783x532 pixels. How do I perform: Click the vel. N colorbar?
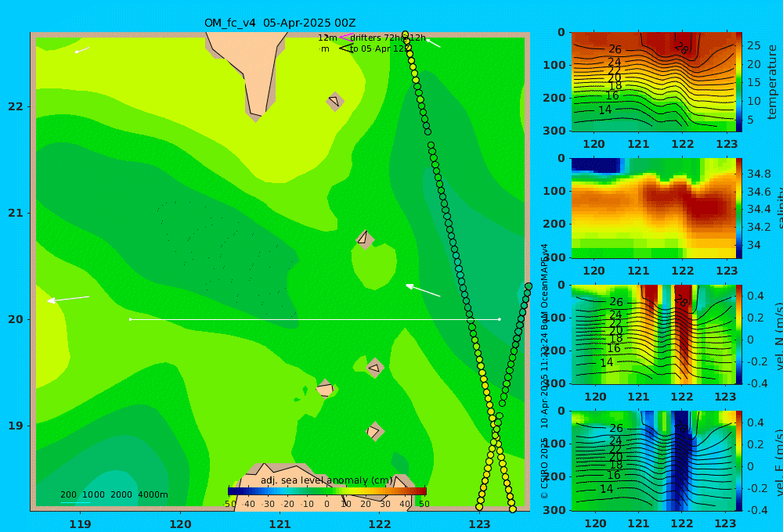[x=739, y=334]
